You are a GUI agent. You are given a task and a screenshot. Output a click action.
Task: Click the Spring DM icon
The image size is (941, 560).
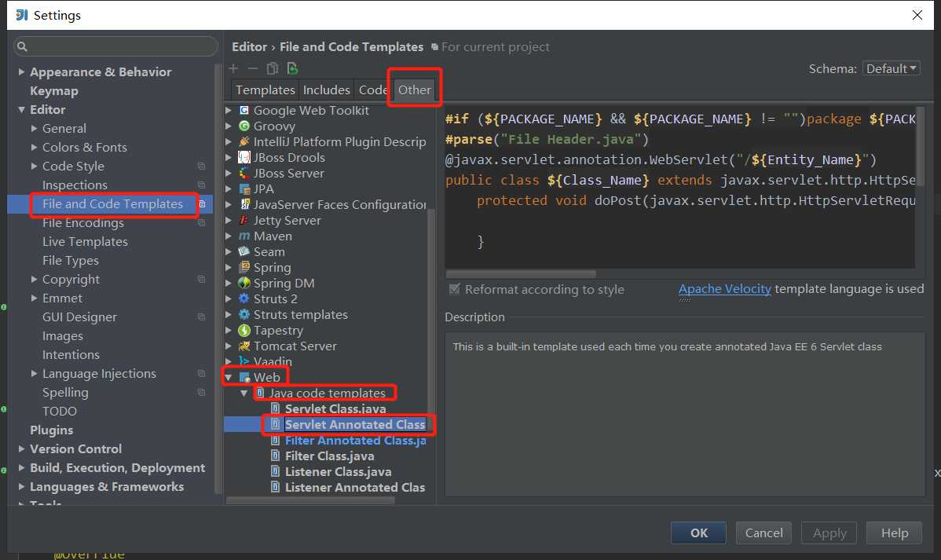(244, 283)
